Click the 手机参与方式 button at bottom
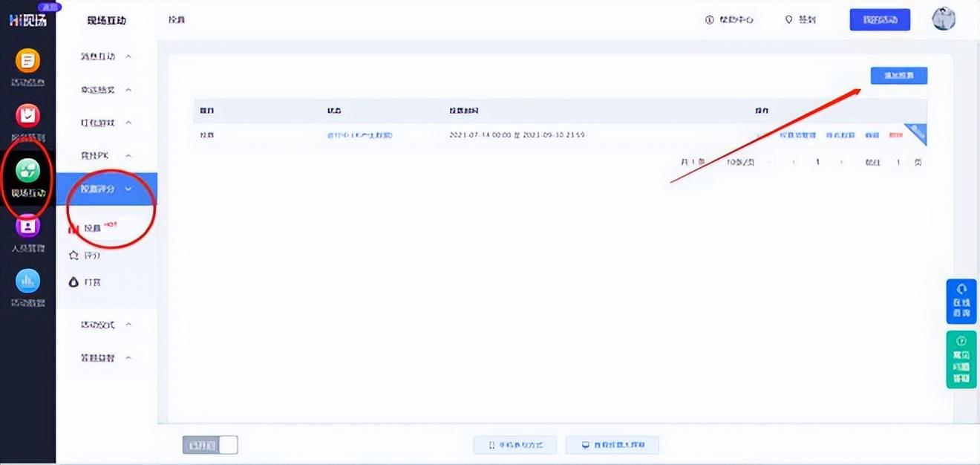Screen dimensions: 980x465 516,445
